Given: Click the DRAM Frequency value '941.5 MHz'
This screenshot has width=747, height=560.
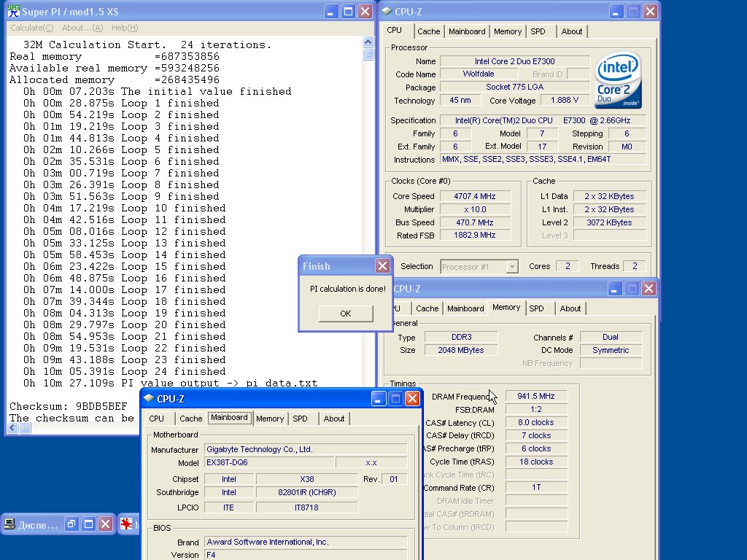Looking at the screenshot, I should [x=536, y=396].
